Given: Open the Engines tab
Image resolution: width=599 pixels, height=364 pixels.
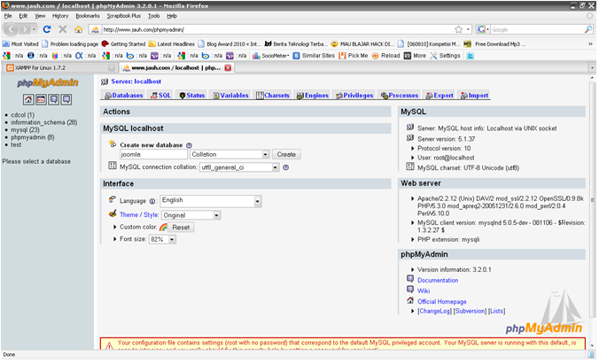Looking at the screenshot, I should click(x=313, y=96).
